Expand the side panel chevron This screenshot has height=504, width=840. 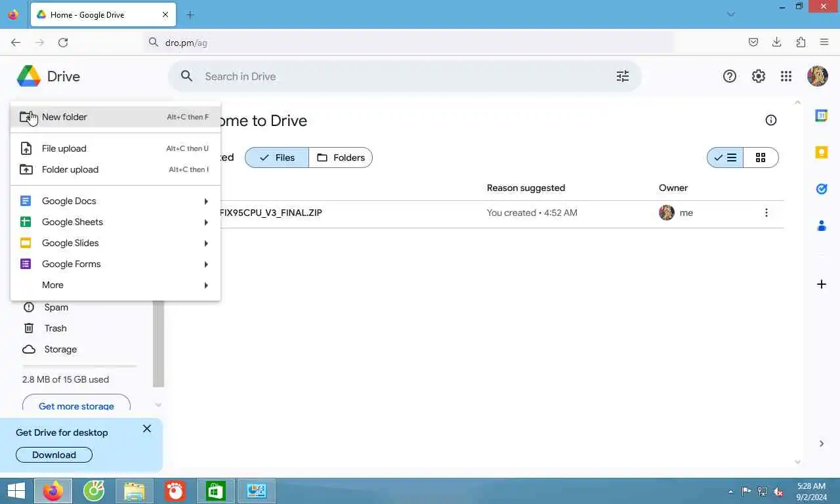(822, 444)
